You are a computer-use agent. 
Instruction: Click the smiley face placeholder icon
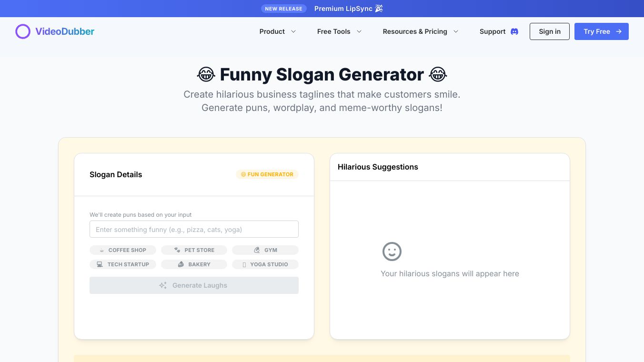click(392, 251)
